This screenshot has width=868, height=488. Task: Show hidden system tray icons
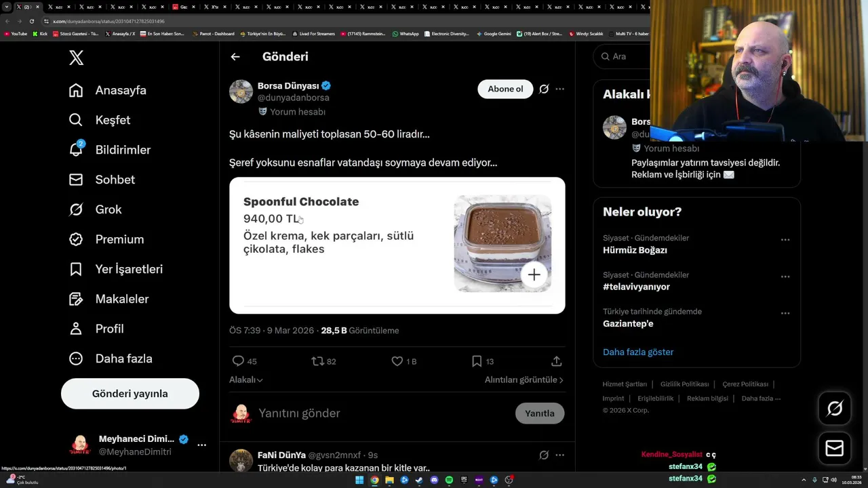tap(804, 480)
